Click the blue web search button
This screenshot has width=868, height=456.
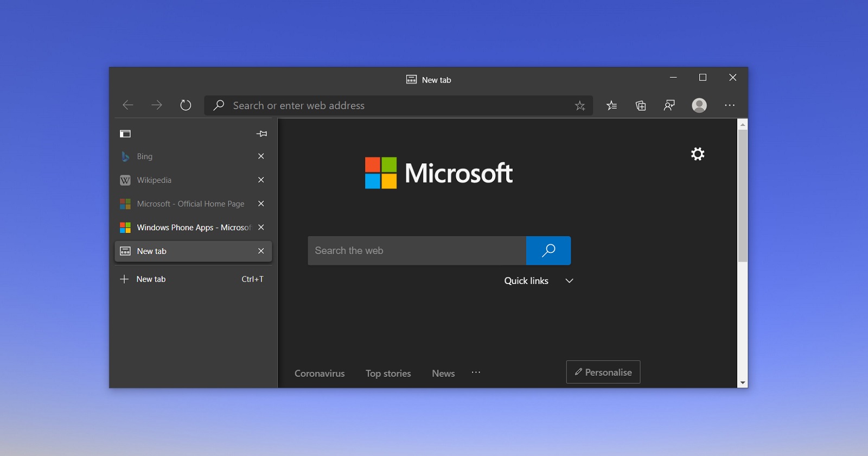point(548,250)
